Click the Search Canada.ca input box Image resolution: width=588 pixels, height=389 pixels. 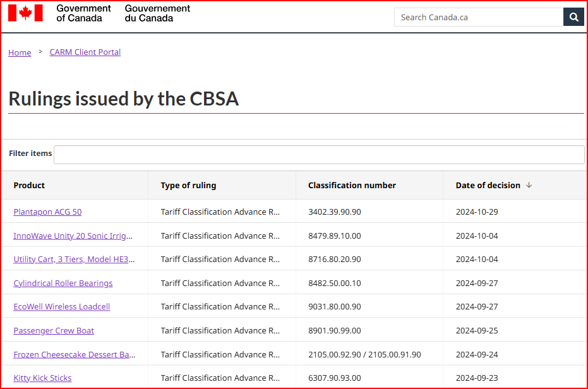coord(478,16)
